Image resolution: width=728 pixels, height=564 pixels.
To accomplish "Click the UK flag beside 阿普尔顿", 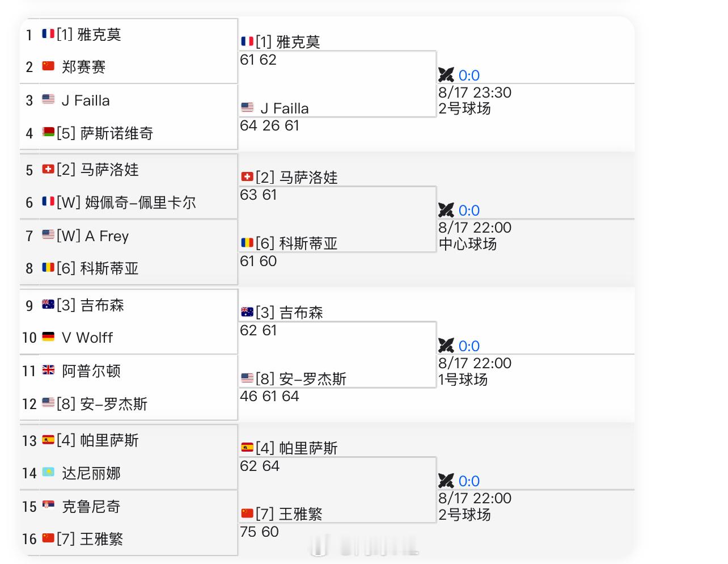I will pyautogui.click(x=48, y=371).
